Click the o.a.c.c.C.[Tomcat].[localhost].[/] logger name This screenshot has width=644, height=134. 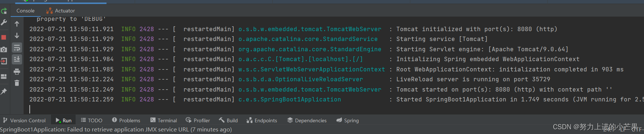click(301, 59)
